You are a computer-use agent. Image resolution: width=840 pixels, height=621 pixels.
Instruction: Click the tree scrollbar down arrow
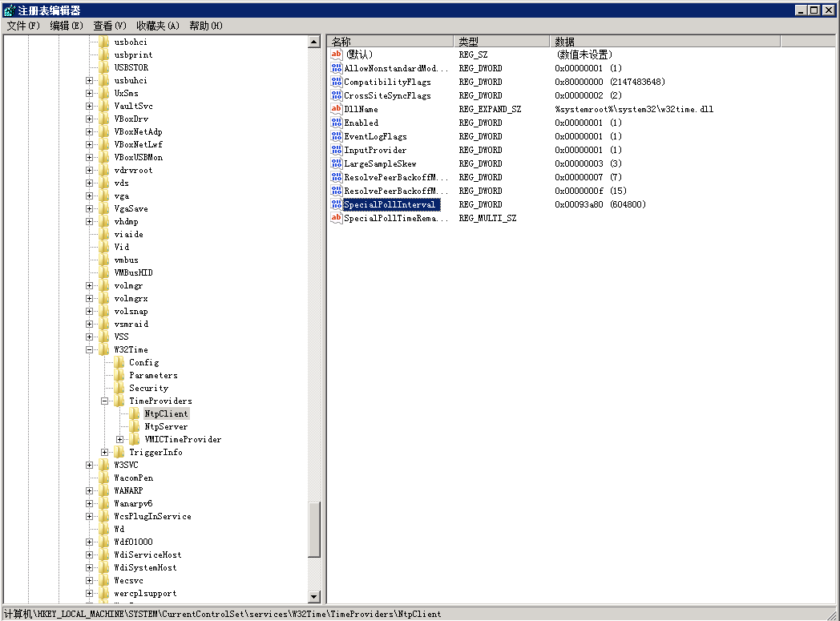314,596
